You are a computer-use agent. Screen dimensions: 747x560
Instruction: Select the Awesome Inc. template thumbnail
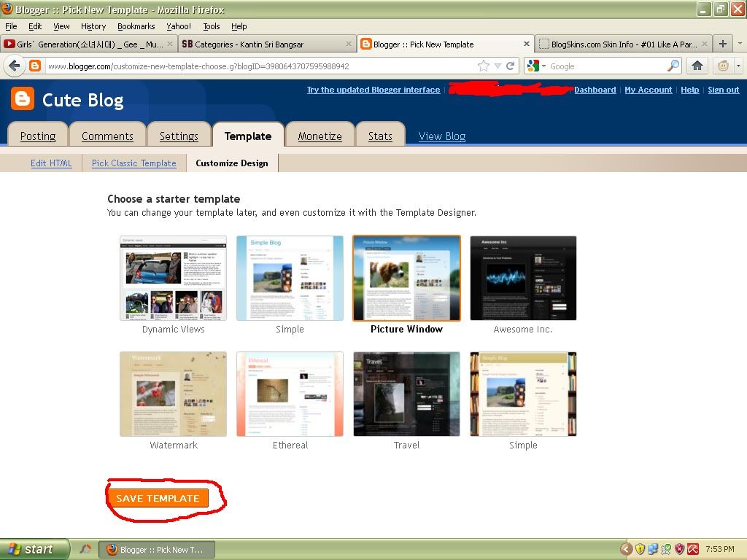tap(523, 278)
